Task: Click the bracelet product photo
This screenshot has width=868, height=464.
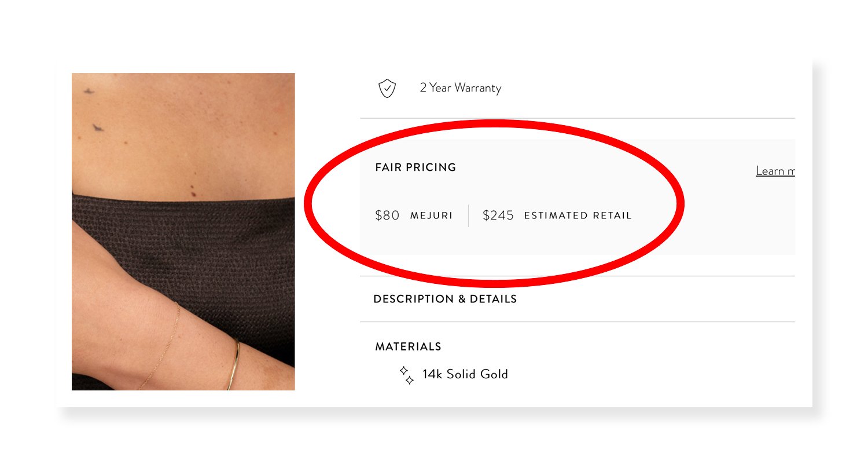Action: [x=183, y=231]
